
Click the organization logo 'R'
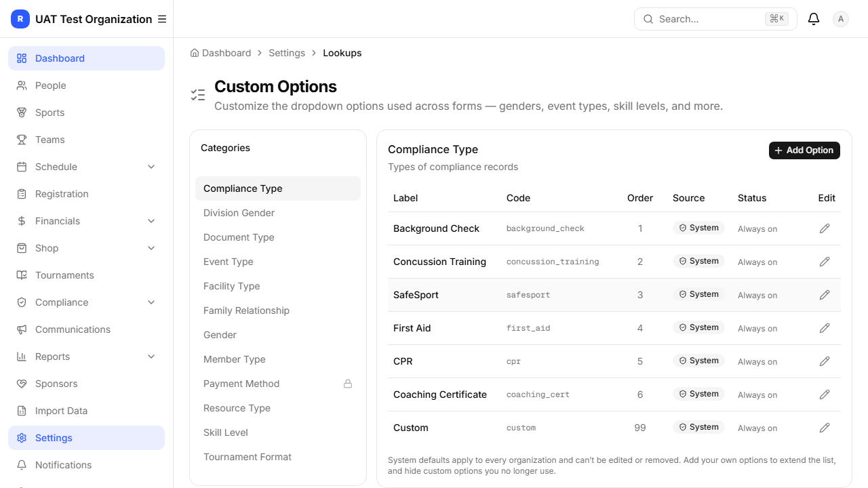pyautogui.click(x=20, y=19)
